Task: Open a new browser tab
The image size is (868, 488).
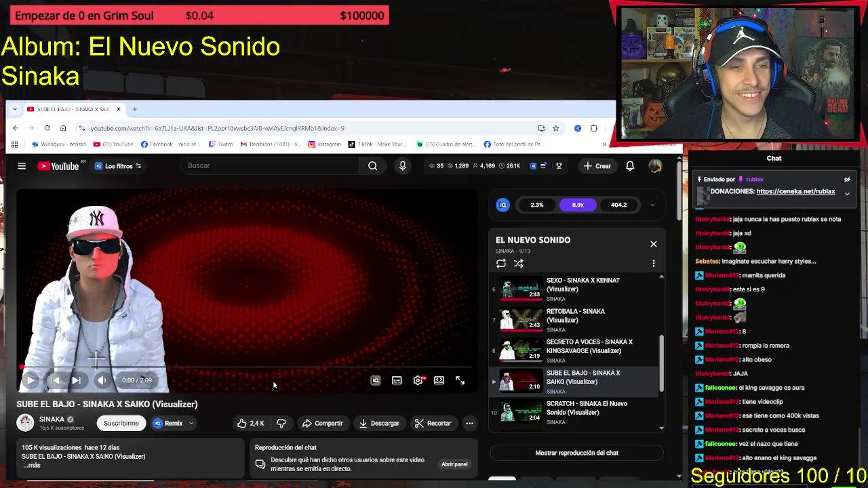Action: pos(134,109)
